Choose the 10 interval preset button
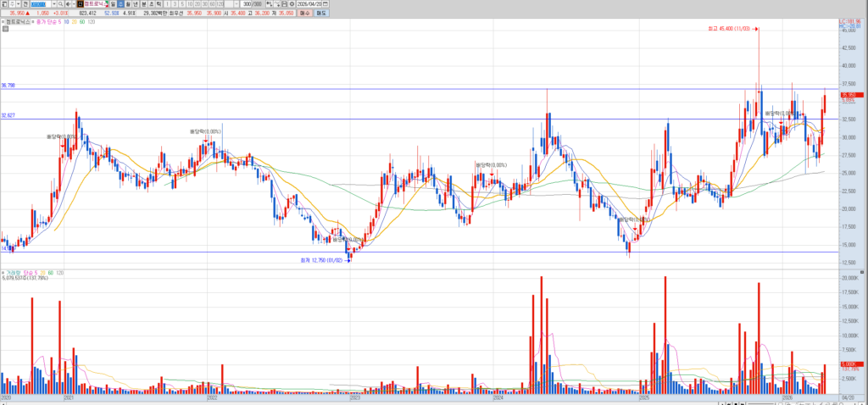Viewport: 868px width, 405px height. (x=190, y=4)
